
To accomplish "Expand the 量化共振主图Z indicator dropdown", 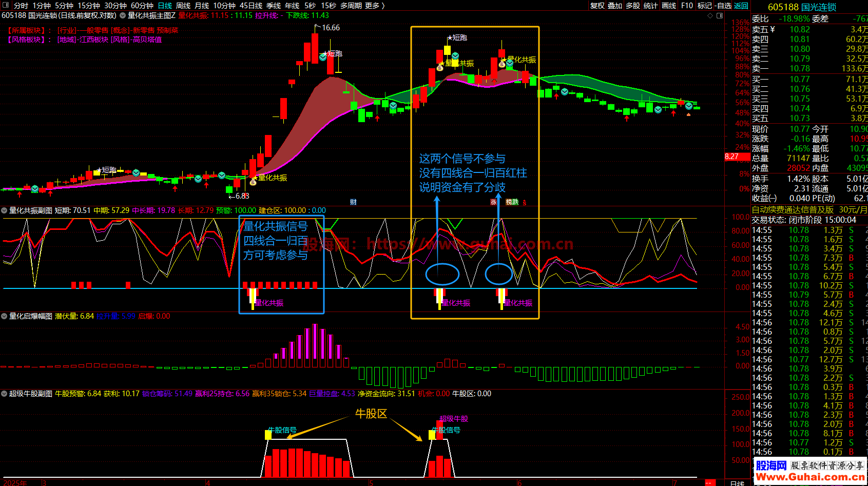I will click(123, 15).
